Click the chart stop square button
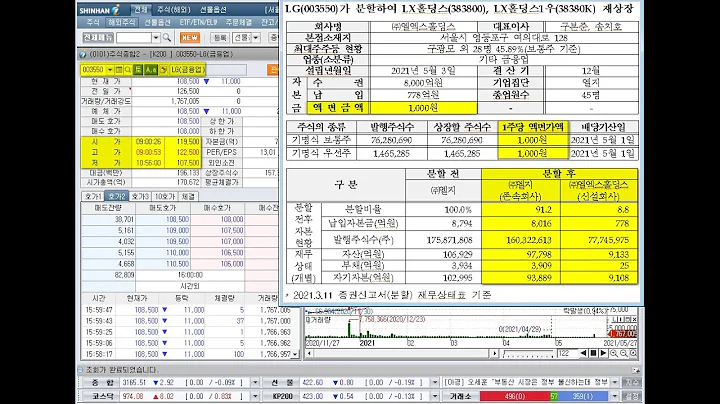The image size is (720, 404). click(x=593, y=354)
